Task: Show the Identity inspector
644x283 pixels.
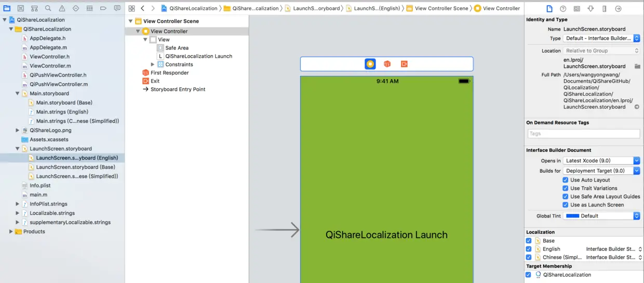Action: point(577,9)
